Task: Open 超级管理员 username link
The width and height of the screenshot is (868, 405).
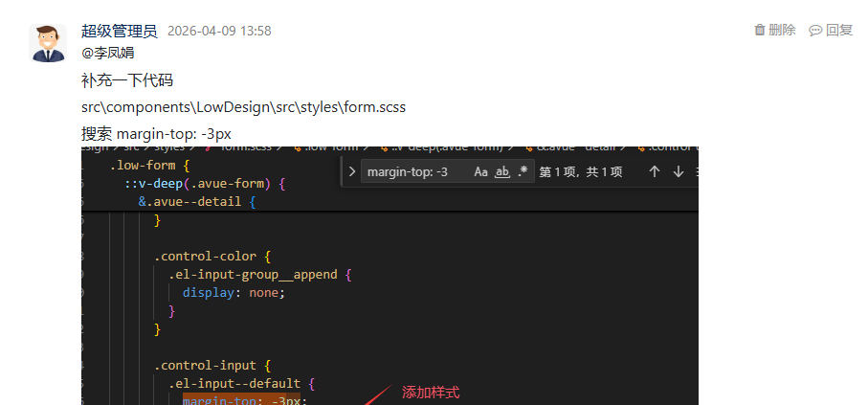Action: click(x=119, y=31)
